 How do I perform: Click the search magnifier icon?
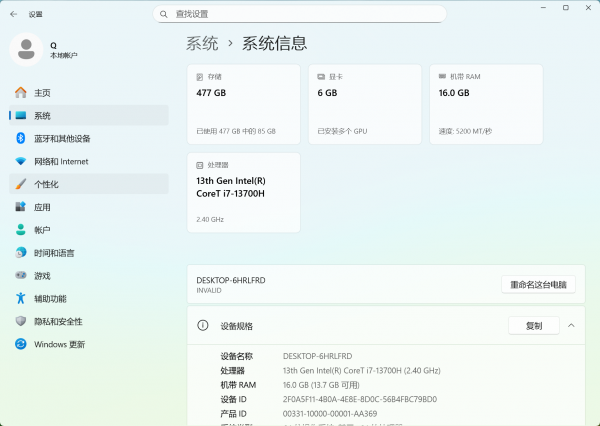coord(164,14)
